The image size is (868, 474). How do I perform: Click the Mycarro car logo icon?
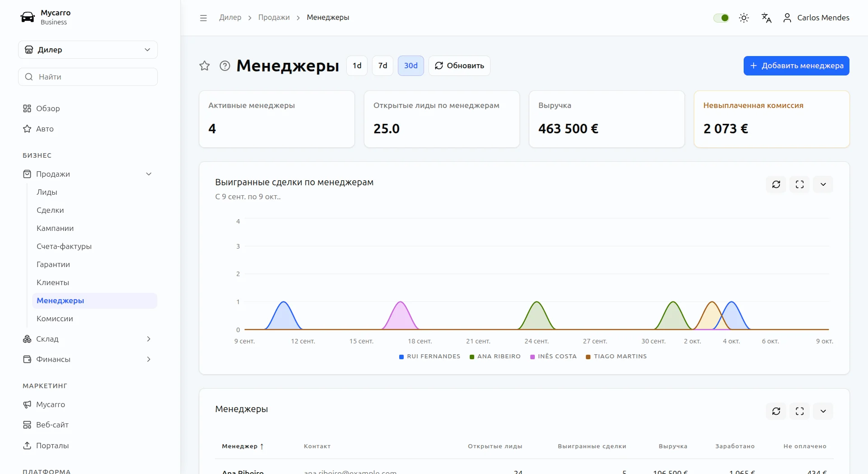[28, 18]
